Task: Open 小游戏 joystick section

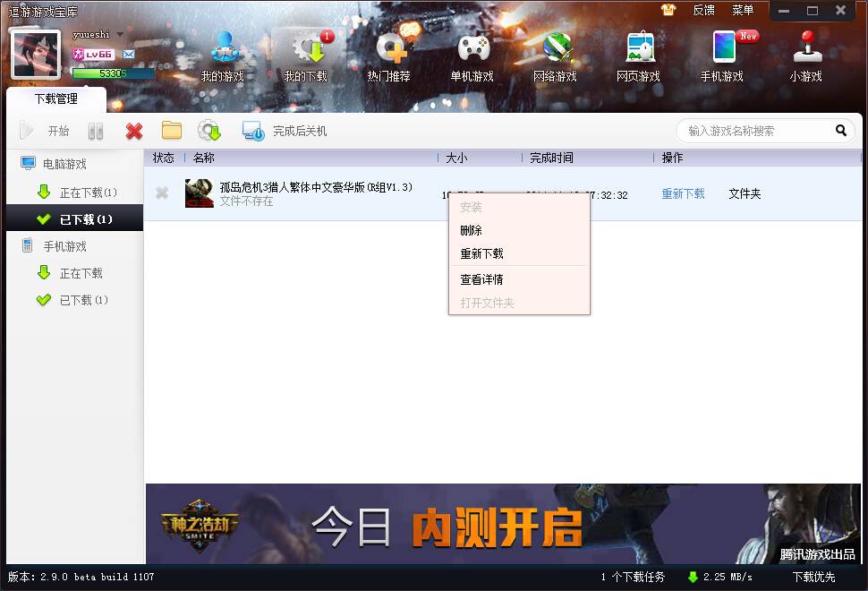Action: point(806,57)
